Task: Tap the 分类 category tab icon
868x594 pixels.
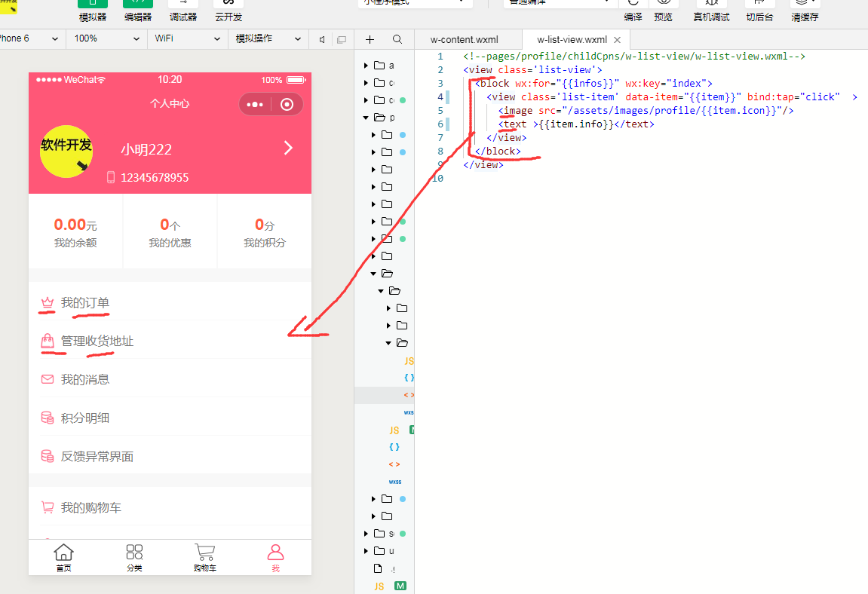Action: tap(134, 557)
